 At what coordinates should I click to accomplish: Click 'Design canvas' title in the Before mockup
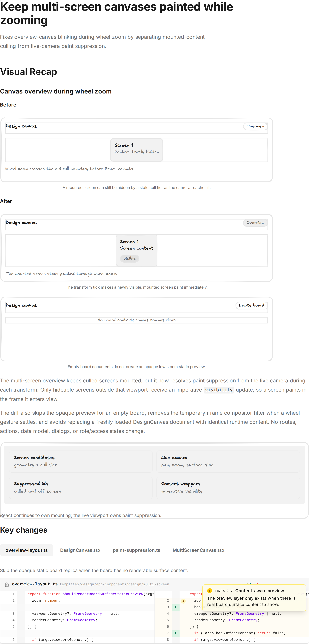pyautogui.click(x=21, y=126)
